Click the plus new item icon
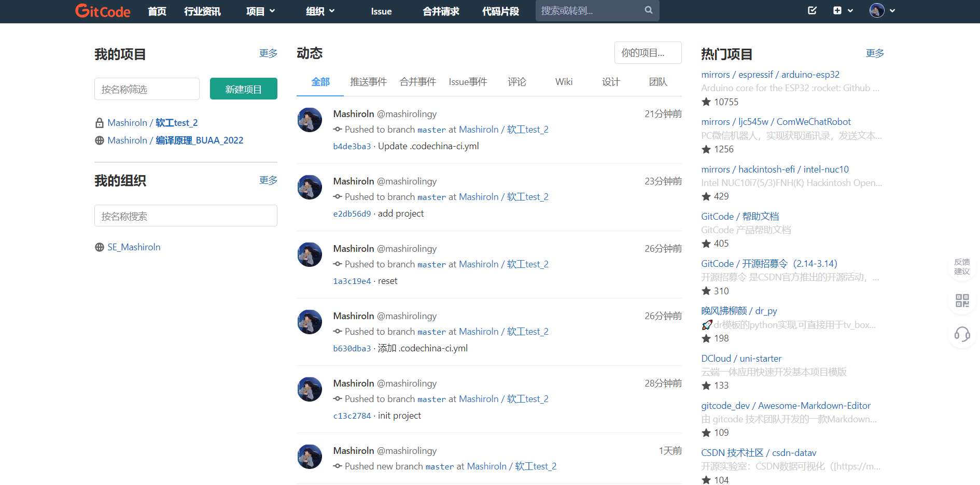 (837, 10)
